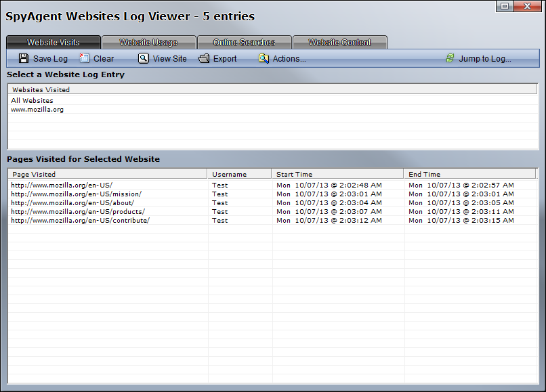Select www.mozilla.org in Websites Visited list

pos(37,110)
